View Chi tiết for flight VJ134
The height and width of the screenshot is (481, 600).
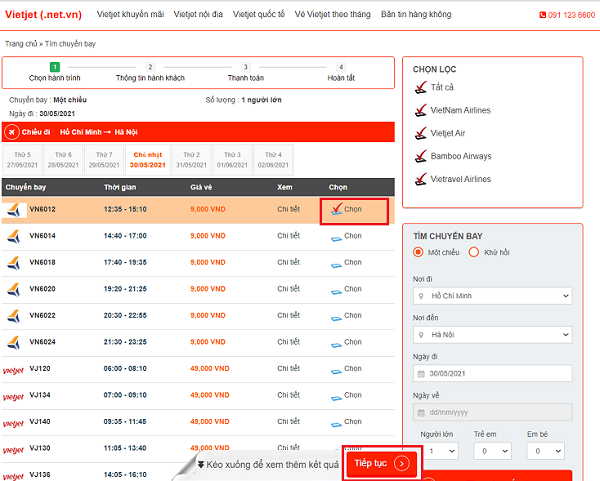point(289,395)
